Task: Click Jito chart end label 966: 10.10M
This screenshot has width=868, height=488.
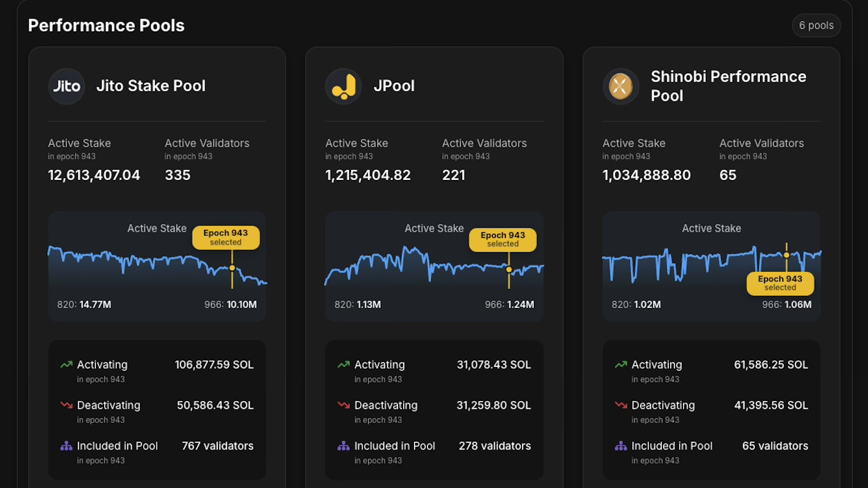Action: [x=231, y=305]
